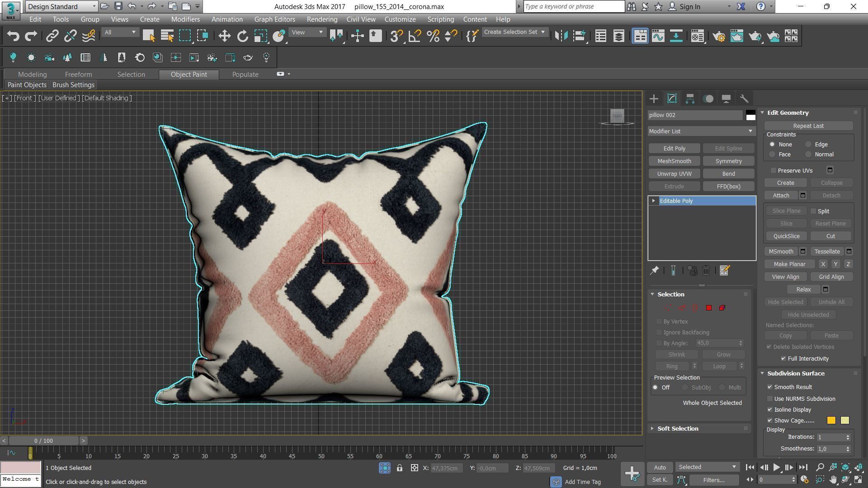Open Select by Name dialog
The height and width of the screenshot is (488, 868).
pyautogui.click(x=167, y=36)
